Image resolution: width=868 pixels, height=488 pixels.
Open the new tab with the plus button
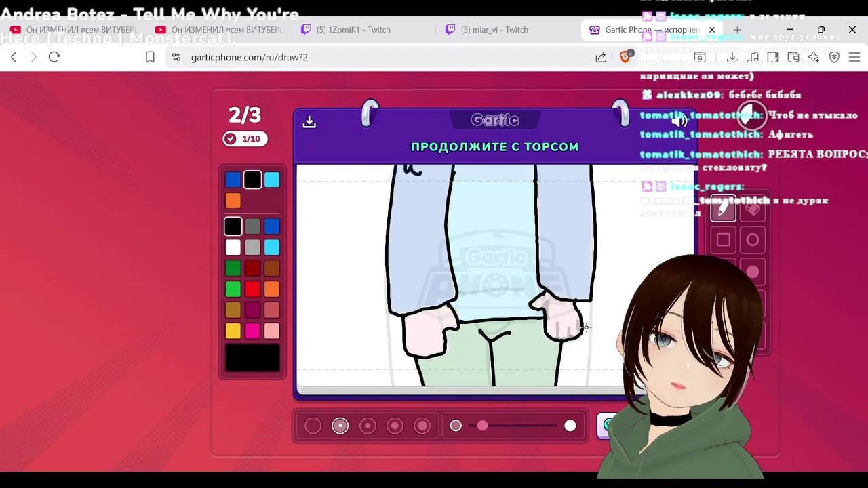[737, 30]
